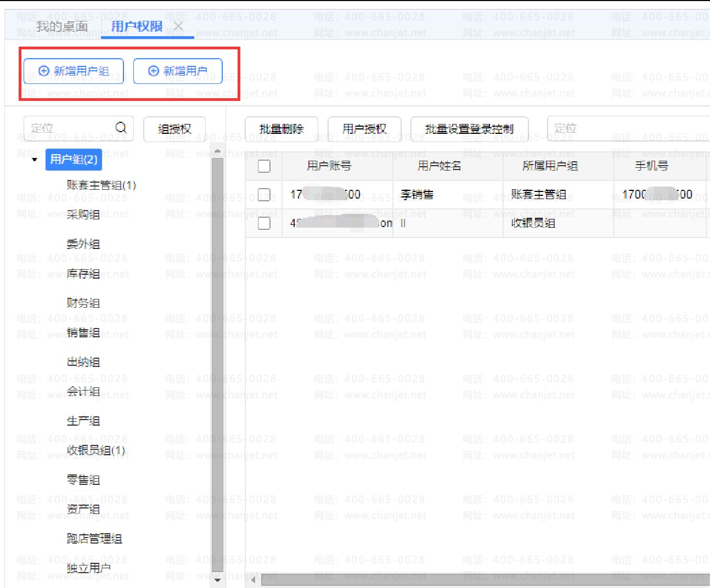Screen dimensions: 710x588
Task: Click the vertical scrollbar thumb of group tree
Action: [217, 365]
